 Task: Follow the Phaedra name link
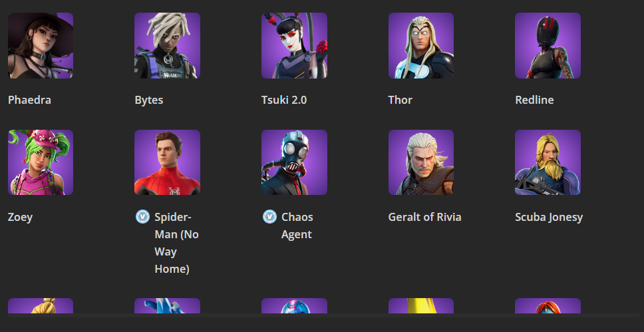29,100
